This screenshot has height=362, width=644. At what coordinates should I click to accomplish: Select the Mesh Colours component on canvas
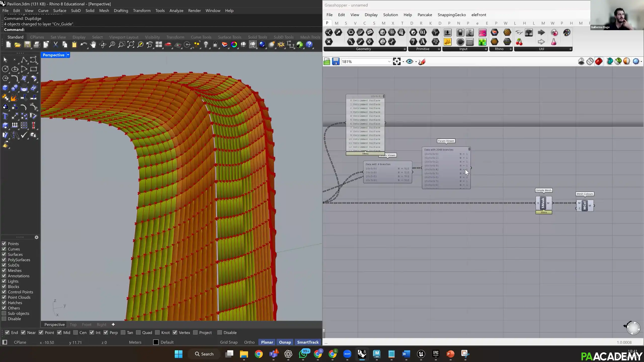point(585,205)
